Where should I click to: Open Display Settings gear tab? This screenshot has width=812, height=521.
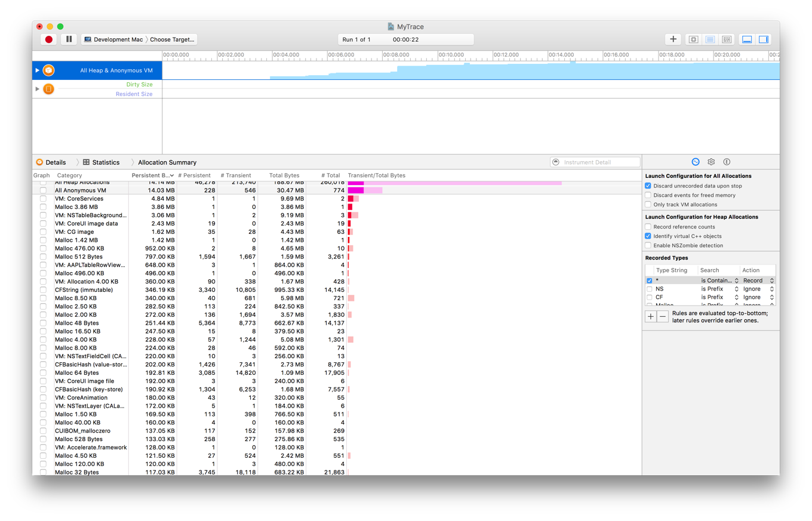tap(711, 162)
